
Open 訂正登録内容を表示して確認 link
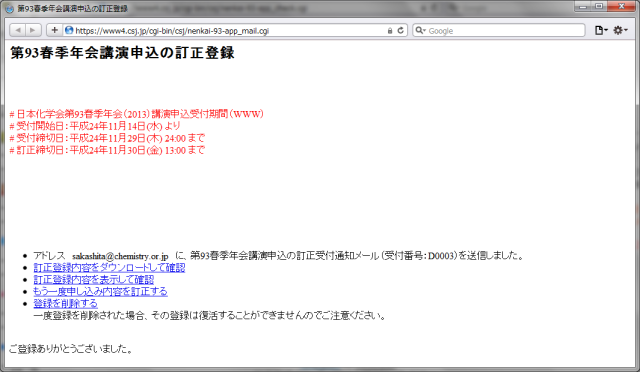93,279
